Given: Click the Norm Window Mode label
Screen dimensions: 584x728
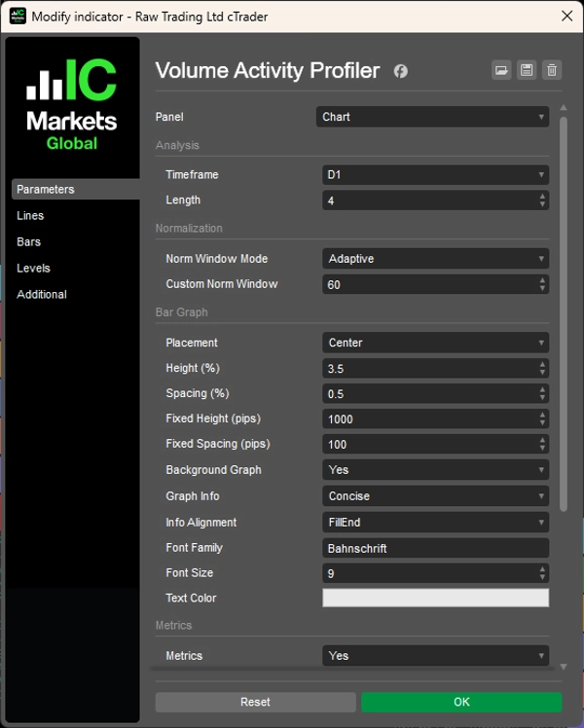Looking at the screenshot, I should (217, 259).
